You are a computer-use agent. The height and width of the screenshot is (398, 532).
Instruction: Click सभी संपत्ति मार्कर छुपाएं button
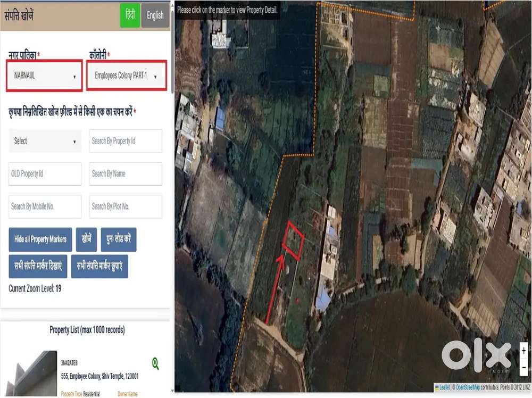(x=99, y=266)
